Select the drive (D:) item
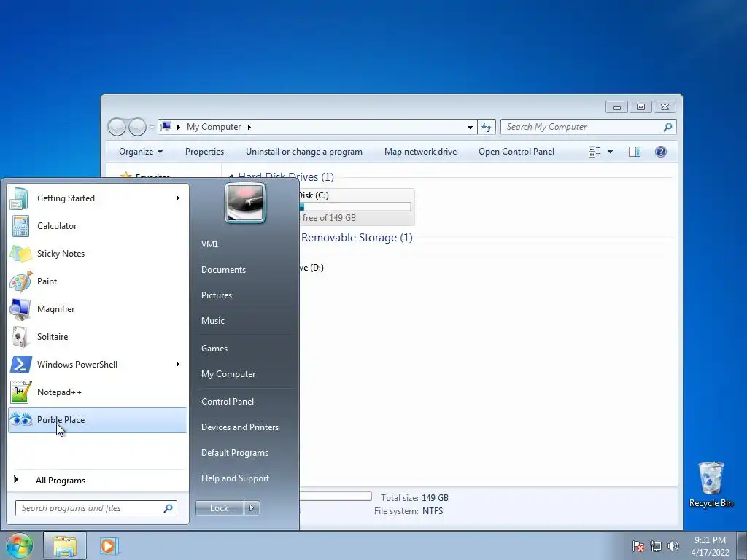This screenshot has height=560, width=747. coord(311,268)
